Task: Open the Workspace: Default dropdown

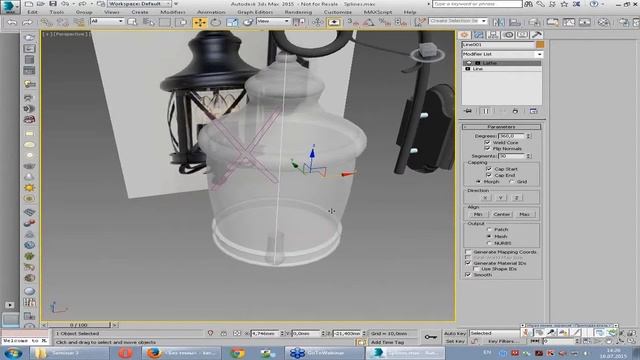Action: click(x=140, y=4)
